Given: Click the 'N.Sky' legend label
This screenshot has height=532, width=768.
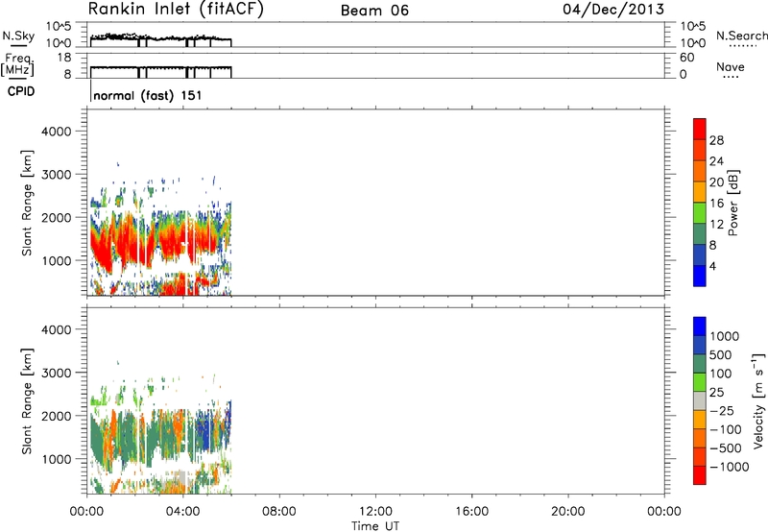Looking at the screenshot, I should [18, 36].
